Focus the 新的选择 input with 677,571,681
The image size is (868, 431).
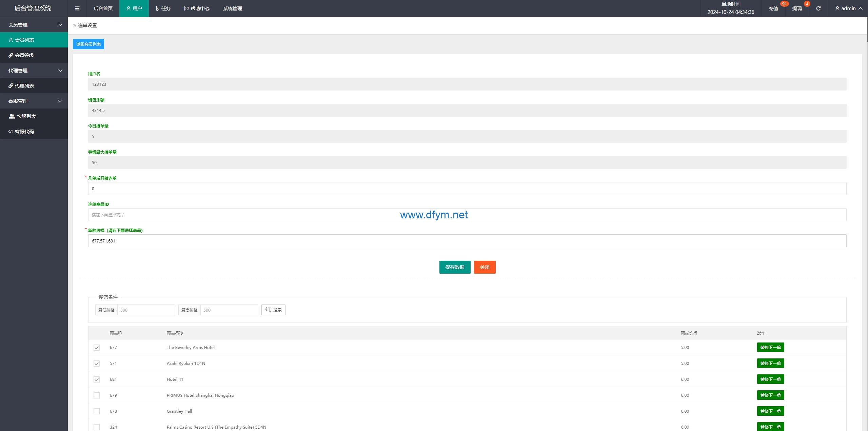pos(467,241)
